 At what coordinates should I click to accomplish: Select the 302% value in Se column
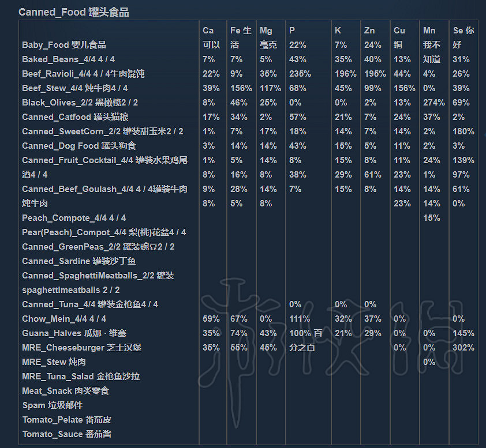click(463, 348)
